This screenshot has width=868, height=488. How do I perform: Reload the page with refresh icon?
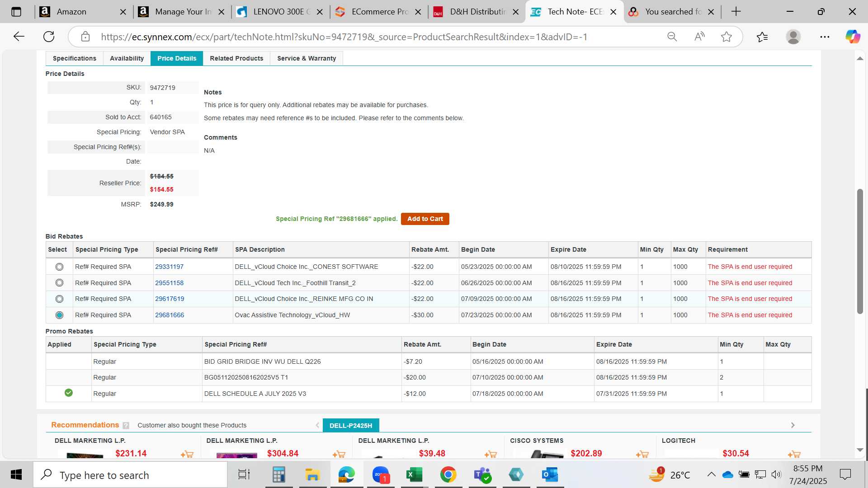click(x=49, y=37)
